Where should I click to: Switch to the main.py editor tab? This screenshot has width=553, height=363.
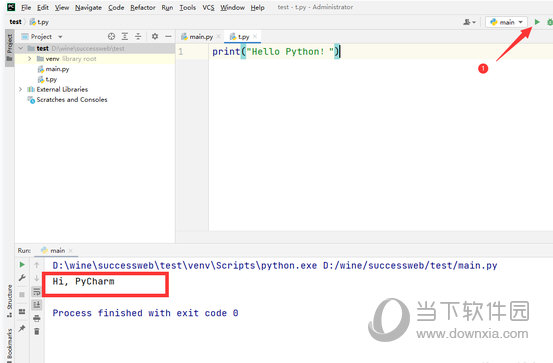pyautogui.click(x=197, y=37)
